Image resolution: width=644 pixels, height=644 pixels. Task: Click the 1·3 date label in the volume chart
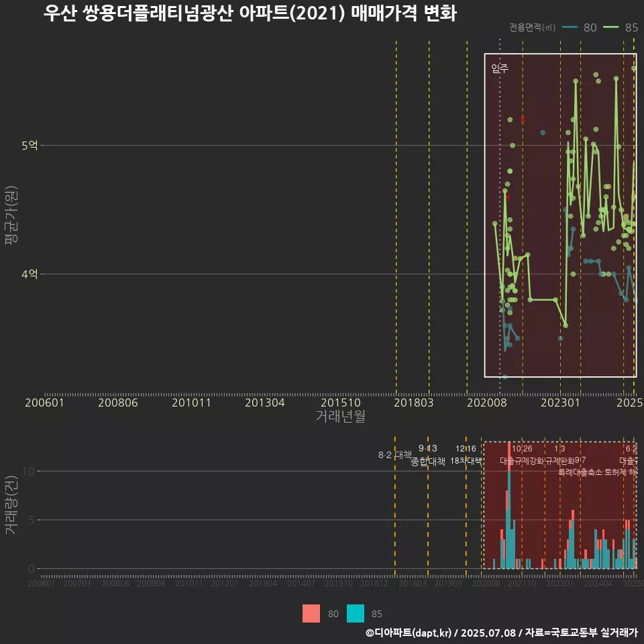[x=559, y=449]
